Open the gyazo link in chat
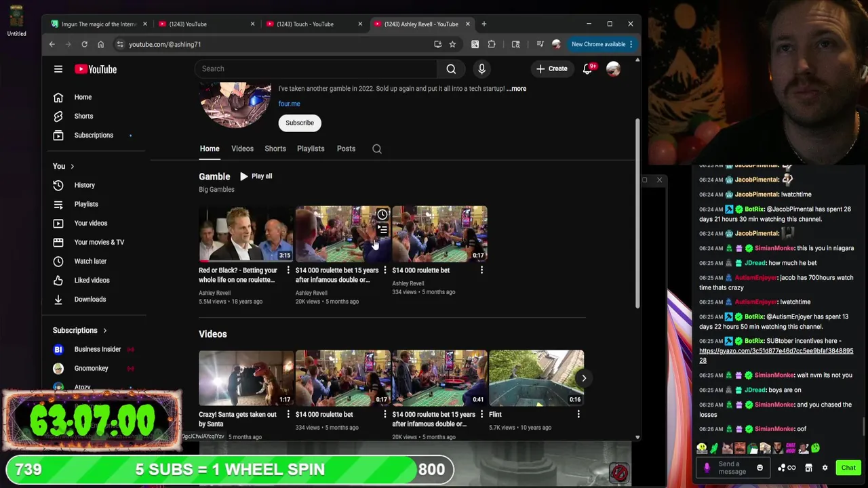Screen dimensions: 868x488 coord(776,356)
